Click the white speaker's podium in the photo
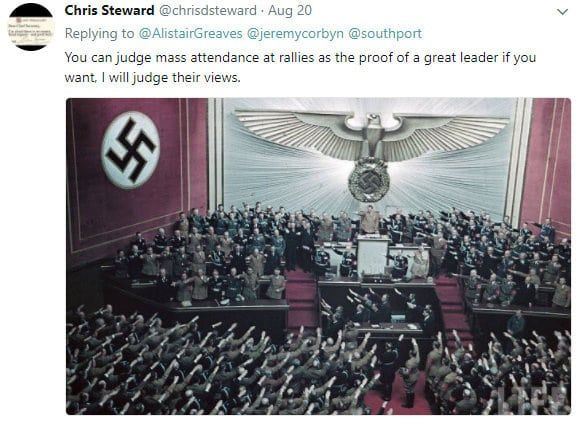This screenshot has width=580, height=421. 373,256
